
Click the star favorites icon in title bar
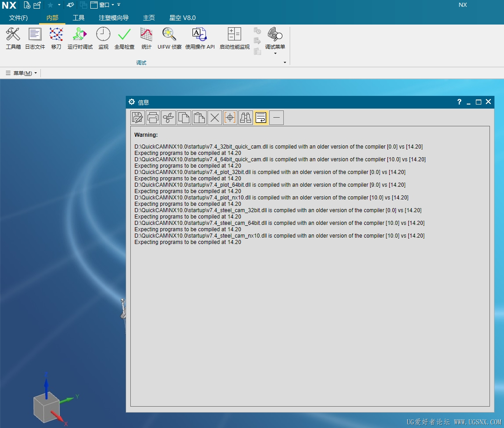coord(50,5)
